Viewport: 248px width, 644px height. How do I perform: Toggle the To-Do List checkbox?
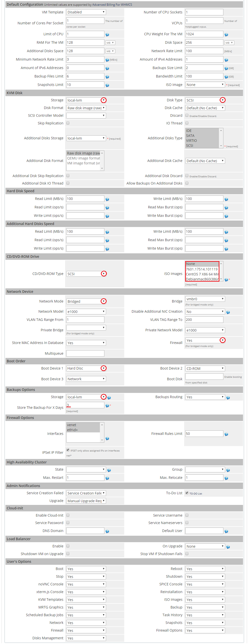(187, 493)
